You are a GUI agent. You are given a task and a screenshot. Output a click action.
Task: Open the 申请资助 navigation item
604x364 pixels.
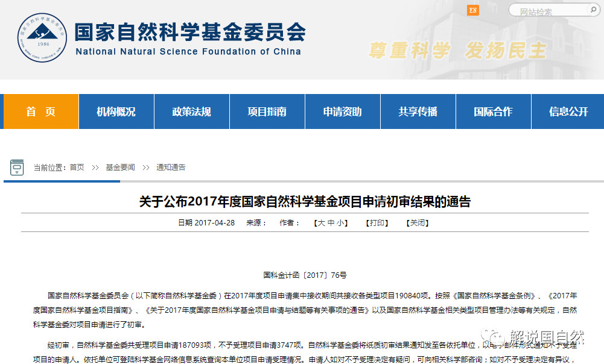click(343, 111)
